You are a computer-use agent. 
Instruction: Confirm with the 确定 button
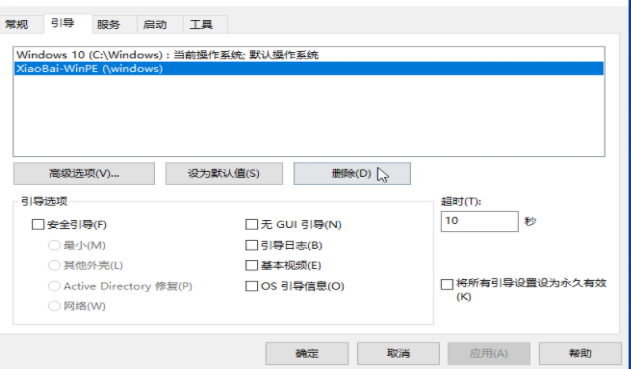click(307, 353)
